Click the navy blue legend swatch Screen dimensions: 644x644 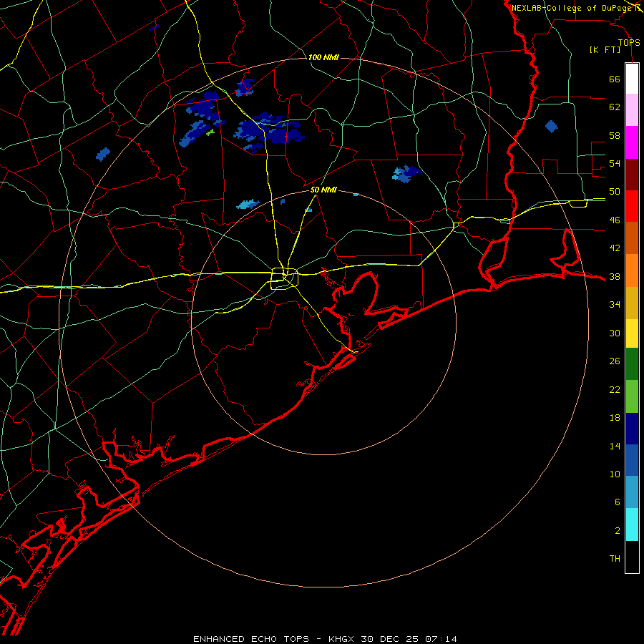tap(632, 429)
